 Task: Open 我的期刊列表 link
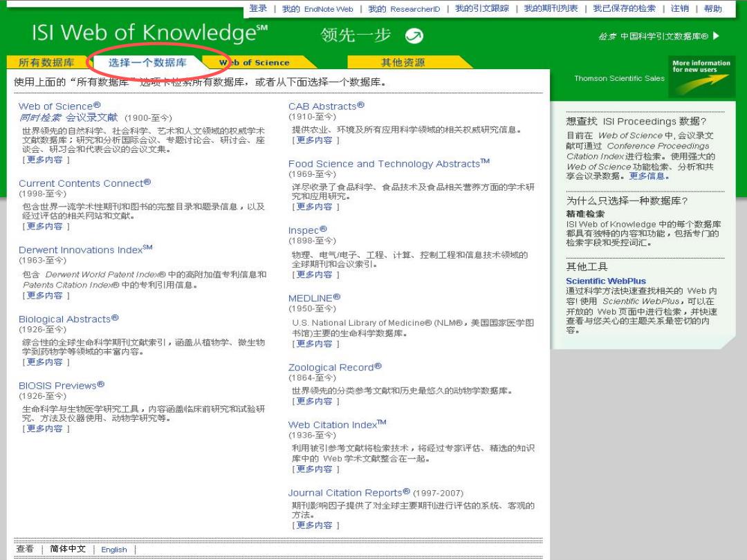click(x=551, y=8)
